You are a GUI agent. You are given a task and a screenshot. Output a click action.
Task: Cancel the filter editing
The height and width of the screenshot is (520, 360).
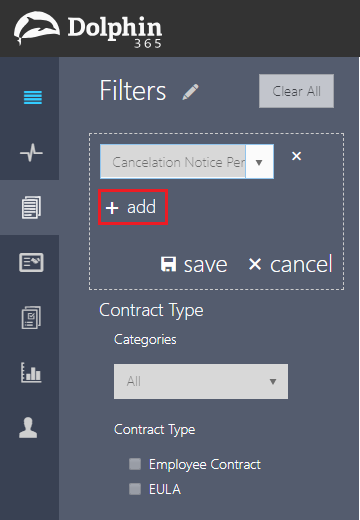(290, 264)
